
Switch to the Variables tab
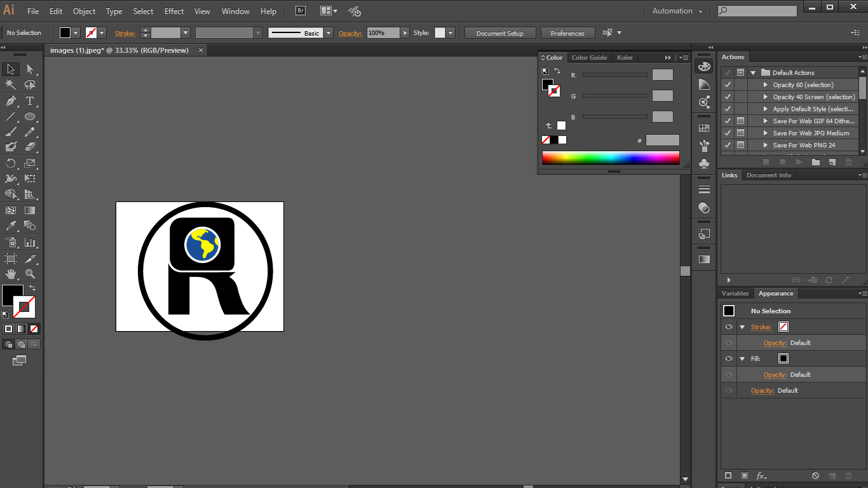pyautogui.click(x=735, y=293)
